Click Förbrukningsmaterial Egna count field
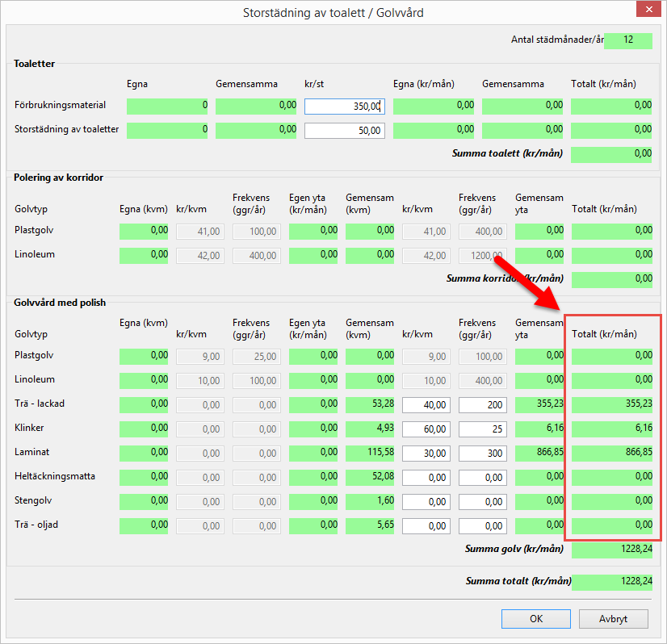Image resolution: width=667 pixels, height=644 pixels. point(167,107)
